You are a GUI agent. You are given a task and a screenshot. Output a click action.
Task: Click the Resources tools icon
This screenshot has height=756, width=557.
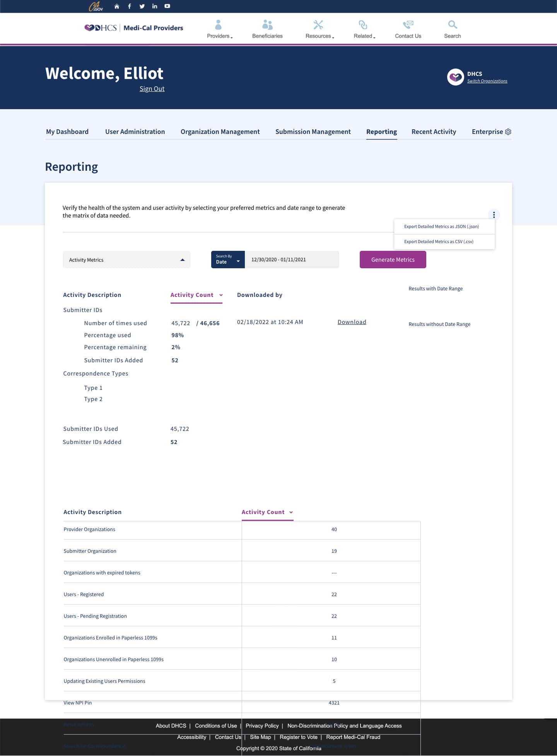(318, 25)
